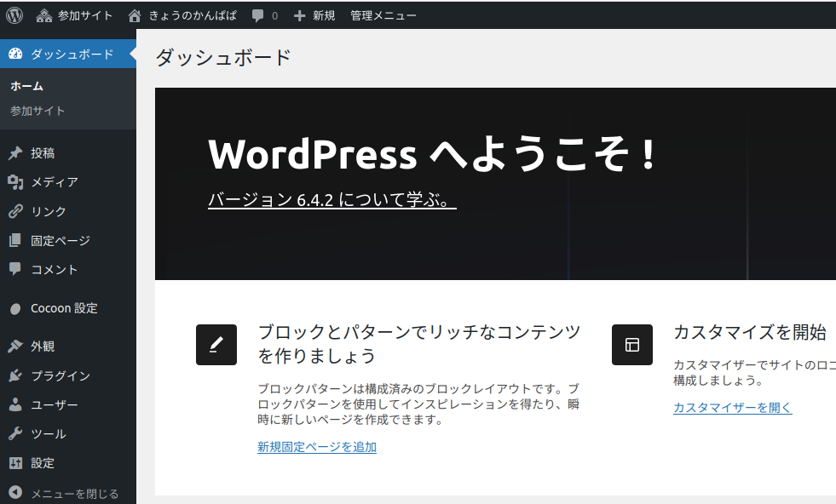Image resolution: width=836 pixels, height=504 pixels.
Task: Click the 外観 appearance brush icon
Action: (x=14, y=346)
